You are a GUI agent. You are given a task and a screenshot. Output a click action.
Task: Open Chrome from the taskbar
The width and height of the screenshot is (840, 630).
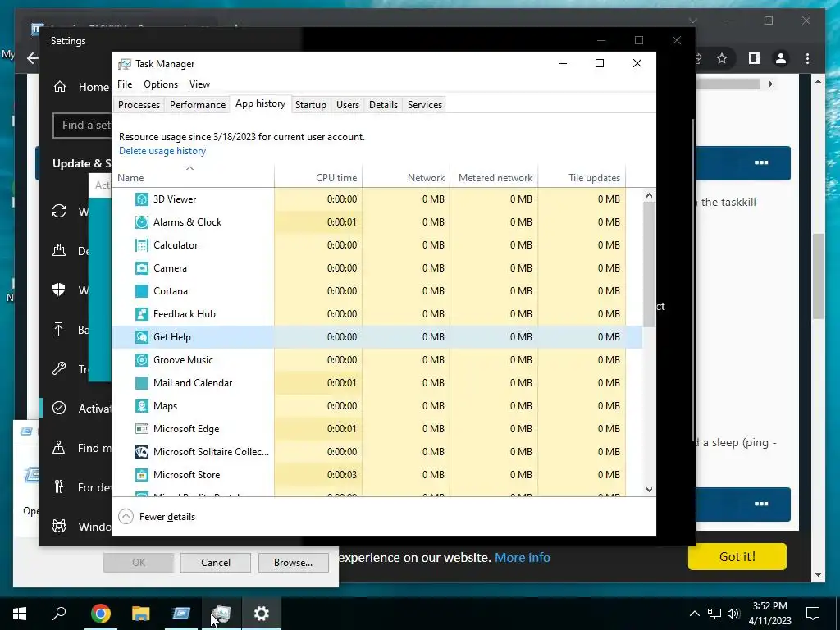tap(100, 614)
